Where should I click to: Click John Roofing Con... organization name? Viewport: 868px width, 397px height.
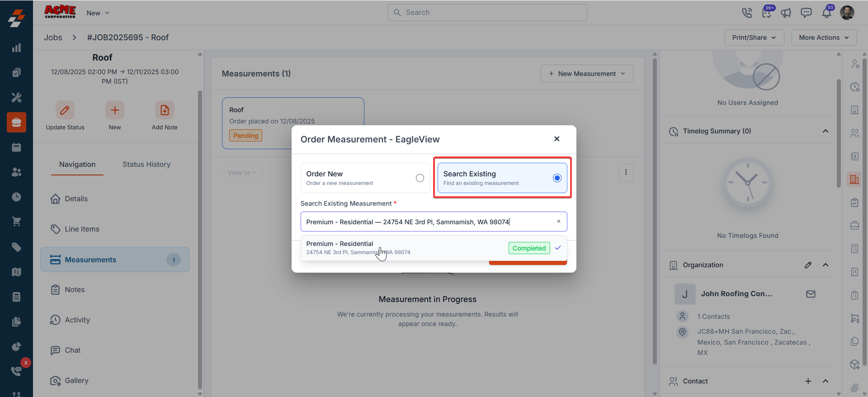coord(736,294)
